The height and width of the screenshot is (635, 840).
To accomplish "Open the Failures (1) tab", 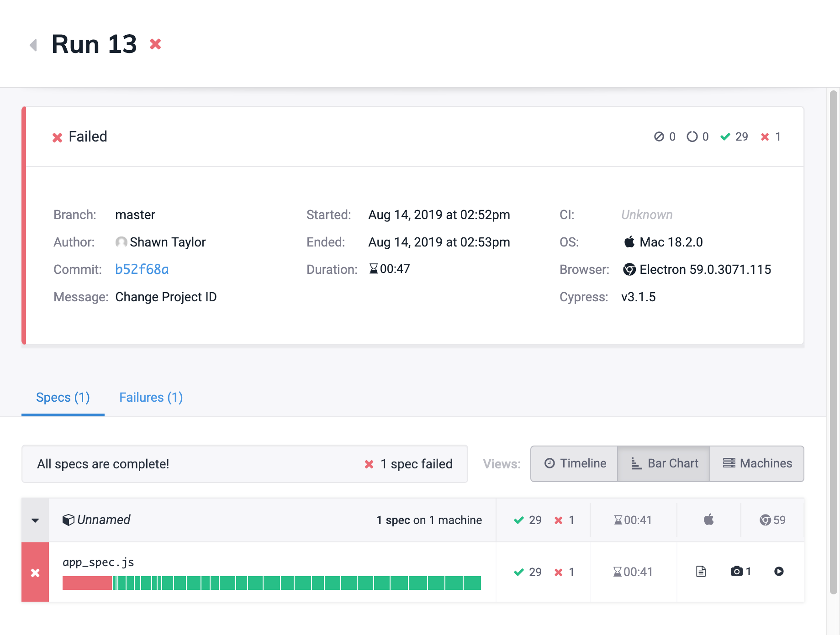I will point(151,397).
